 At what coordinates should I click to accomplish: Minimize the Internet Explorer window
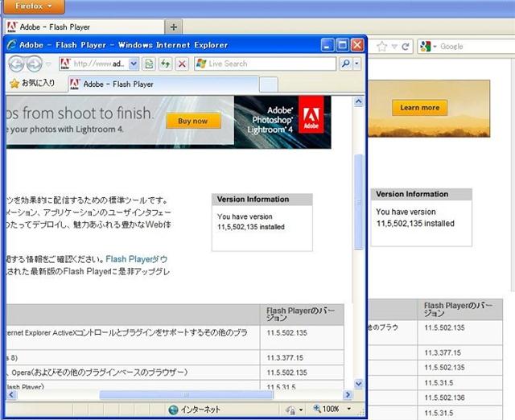[x=328, y=45]
